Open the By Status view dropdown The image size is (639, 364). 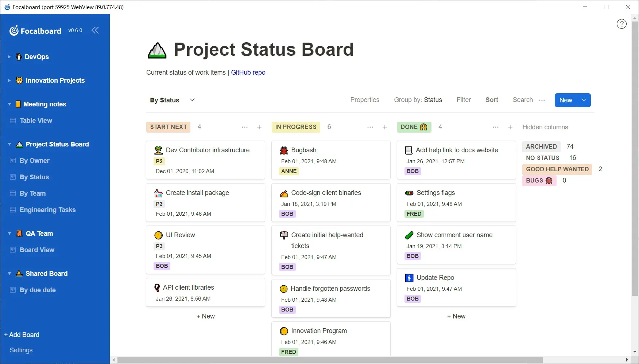192,100
